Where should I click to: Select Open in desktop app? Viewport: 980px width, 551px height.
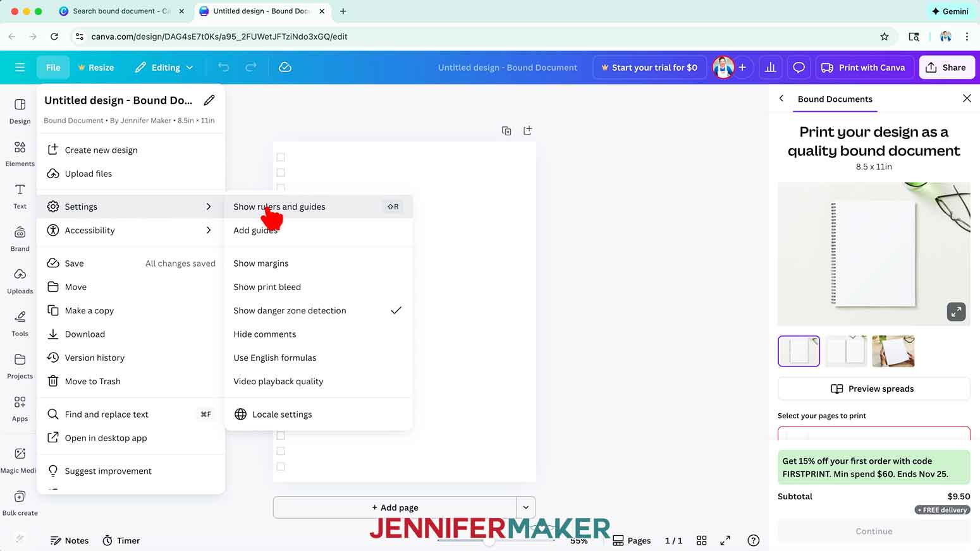(x=131, y=438)
